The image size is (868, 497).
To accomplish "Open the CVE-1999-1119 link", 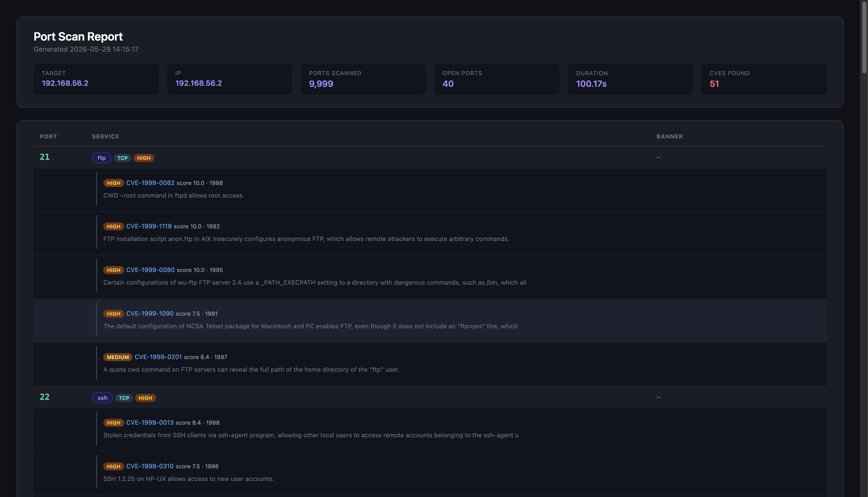I will (149, 226).
